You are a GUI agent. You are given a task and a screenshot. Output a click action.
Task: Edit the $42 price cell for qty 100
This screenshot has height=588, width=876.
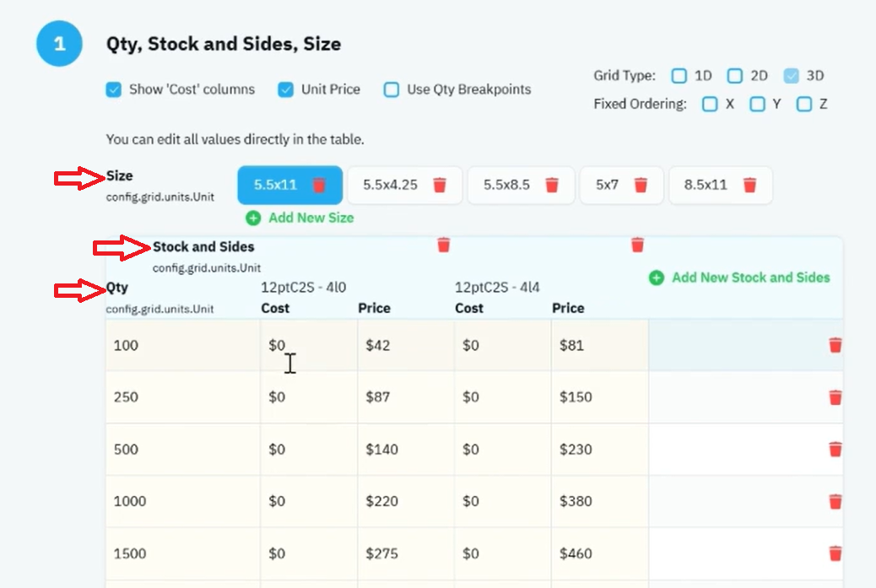(x=406, y=345)
